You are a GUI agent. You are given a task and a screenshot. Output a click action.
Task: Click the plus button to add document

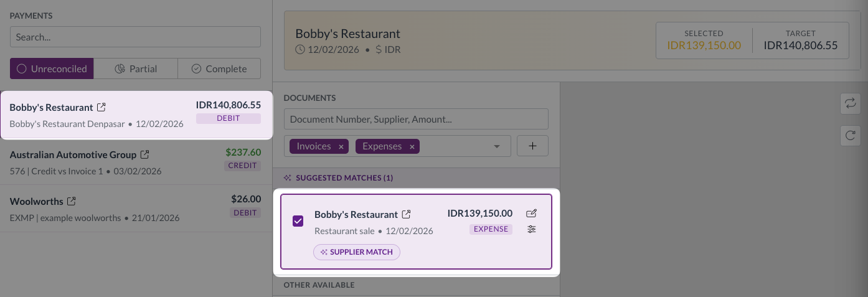click(x=532, y=146)
